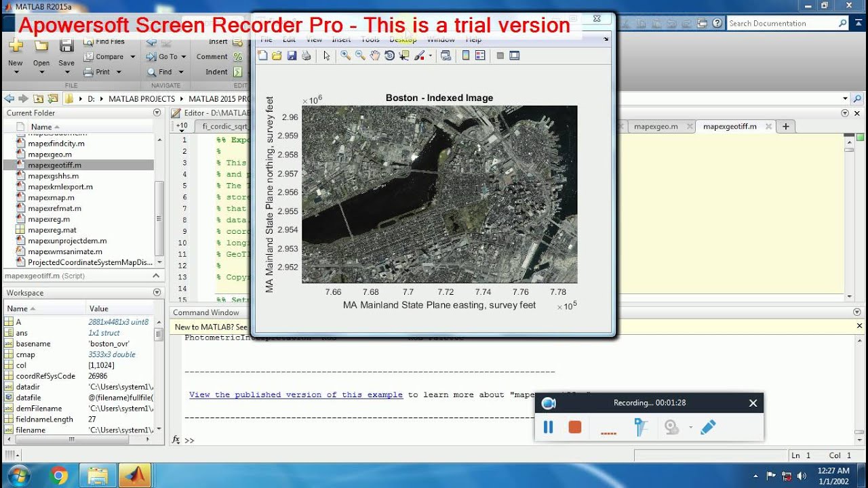Click the browse for folder icon
868x488 pixels.
53,99
